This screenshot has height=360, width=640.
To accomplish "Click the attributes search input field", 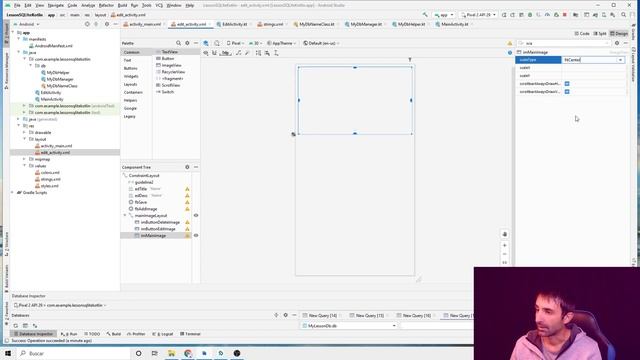I will click(565, 43).
